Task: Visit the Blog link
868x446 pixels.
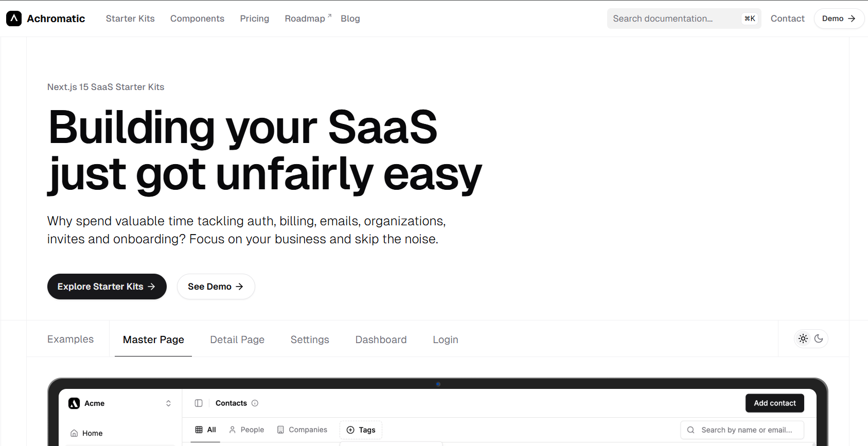Action: (x=350, y=19)
